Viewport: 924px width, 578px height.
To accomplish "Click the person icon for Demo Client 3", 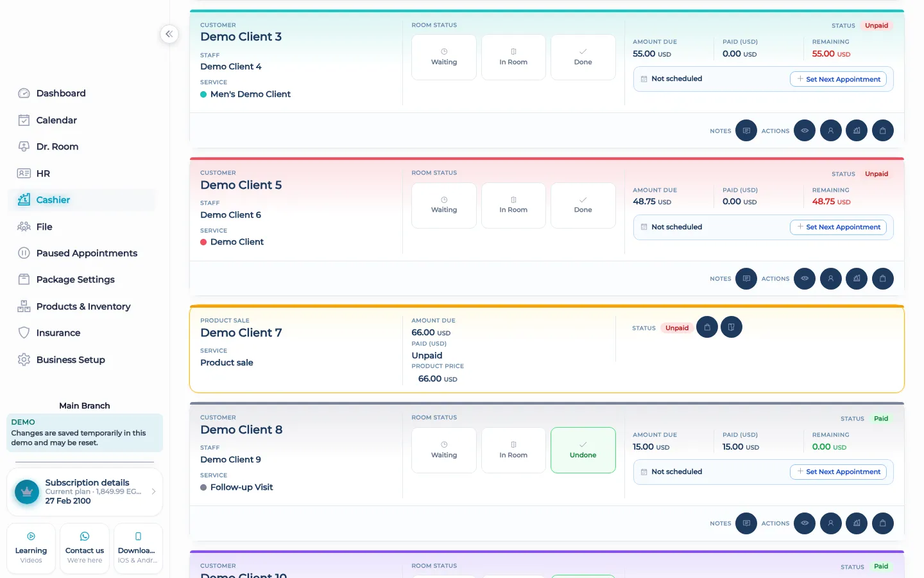I will click(x=831, y=130).
